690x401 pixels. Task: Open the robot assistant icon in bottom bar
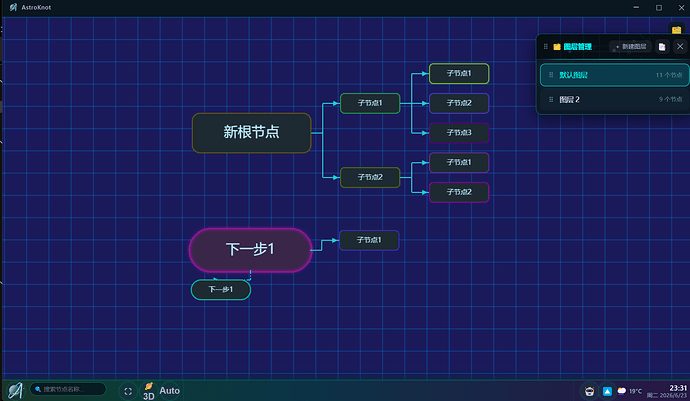(x=589, y=391)
